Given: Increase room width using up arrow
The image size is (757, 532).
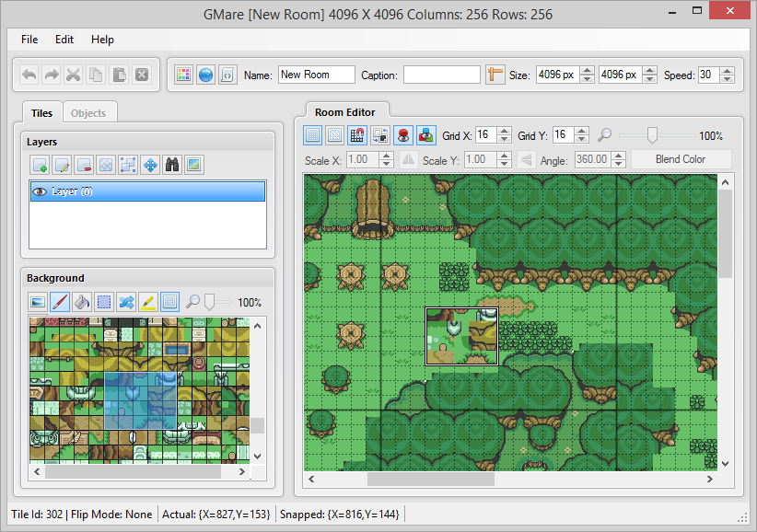Looking at the screenshot, I should [x=587, y=71].
